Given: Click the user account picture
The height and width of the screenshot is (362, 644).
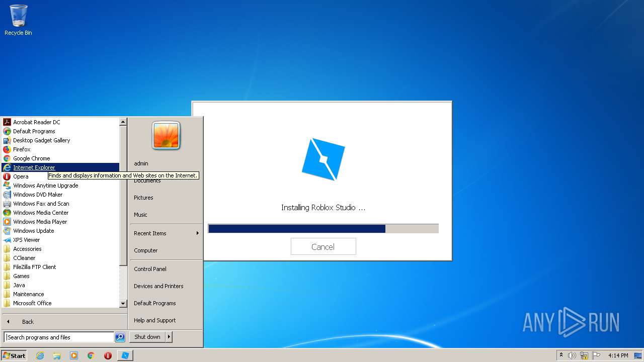Looking at the screenshot, I should (166, 135).
